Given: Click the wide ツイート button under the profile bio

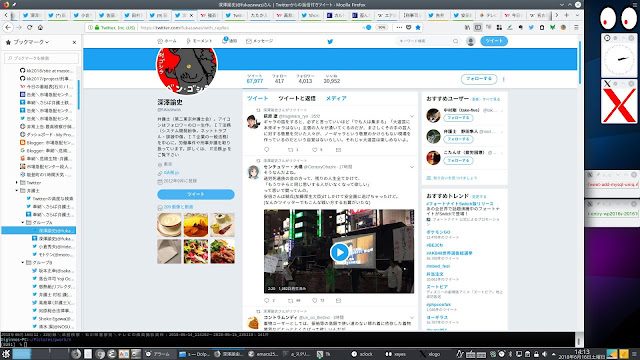Looking at the screenshot, I should coord(196,194).
